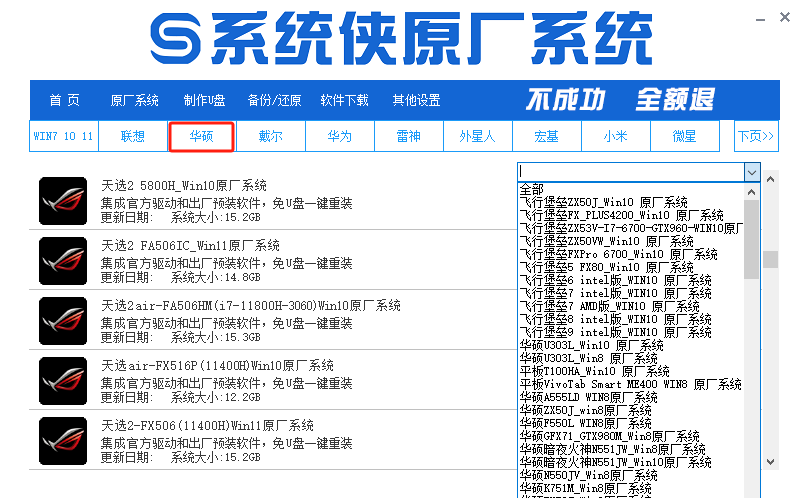The width and height of the screenshot is (808, 498).
Task: Minimize the 系统侠 window
Action: [761, 19]
